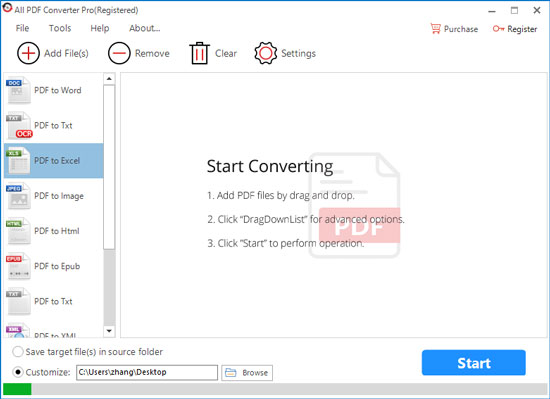Click the Purchase link text
Image resolution: width=550 pixels, height=399 pixels.
coord(461,29)
